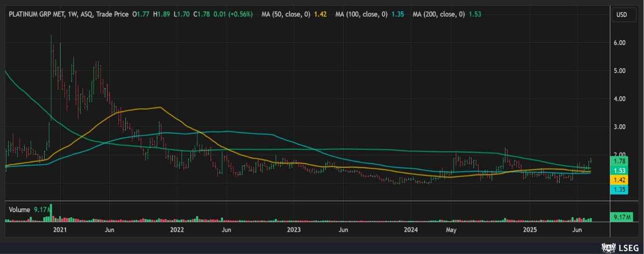This screenshot has height=254, width=644.
Task: Click the 2025 time axis label
Action: click(x=530, y=230)
